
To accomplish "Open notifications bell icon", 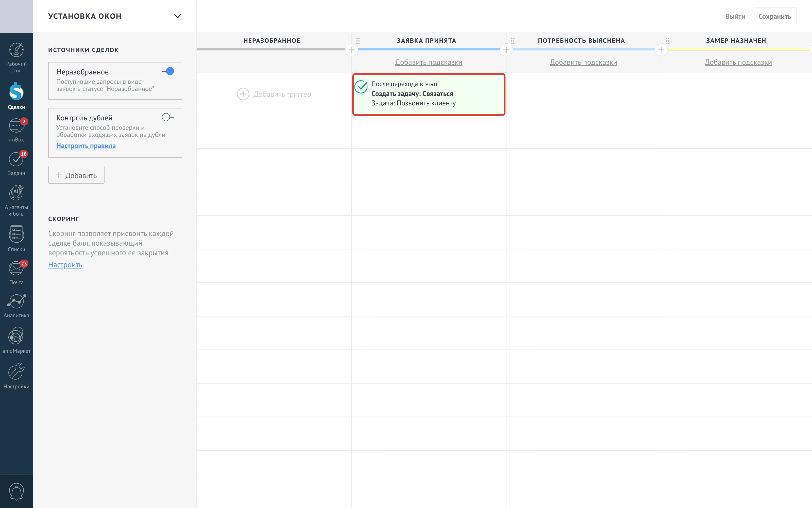I will 16,491.
